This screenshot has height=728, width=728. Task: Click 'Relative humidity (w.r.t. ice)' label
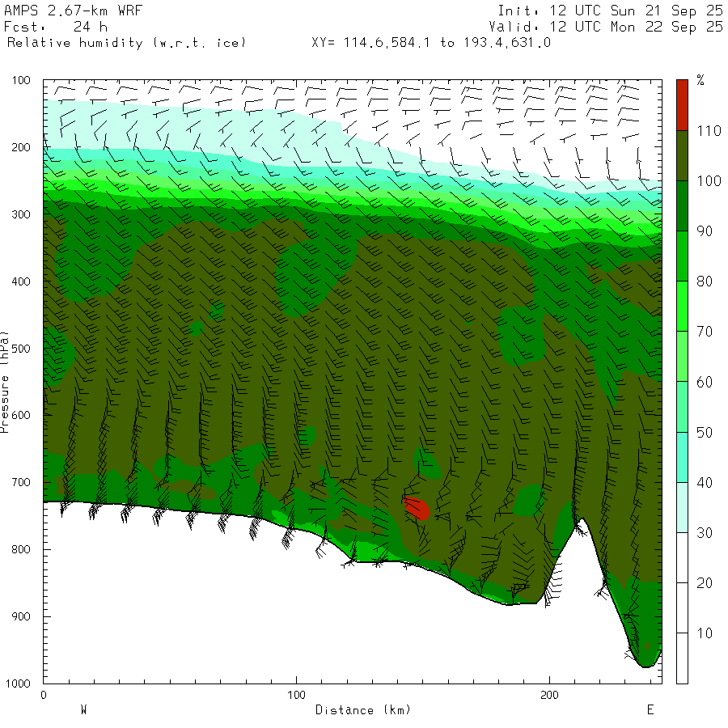point(126,43)
